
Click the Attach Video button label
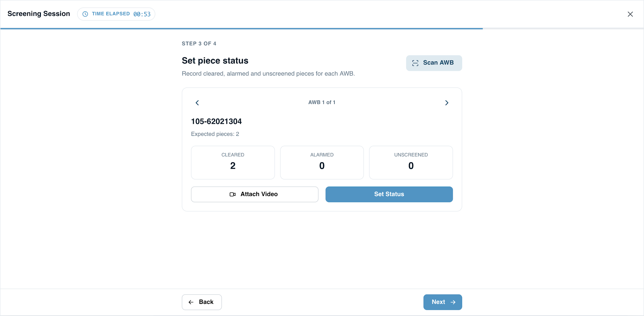point(259,194)
